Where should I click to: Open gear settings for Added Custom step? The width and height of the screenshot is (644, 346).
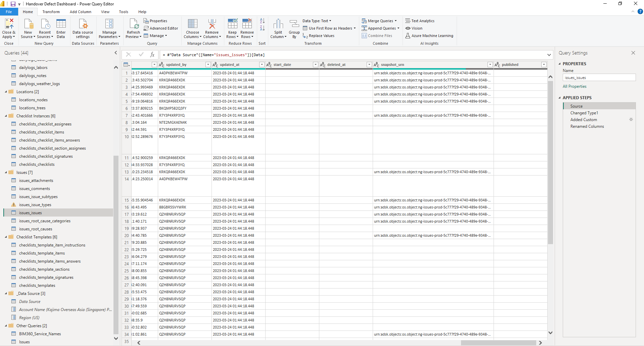pyautogui.click(x=631, y=120)
